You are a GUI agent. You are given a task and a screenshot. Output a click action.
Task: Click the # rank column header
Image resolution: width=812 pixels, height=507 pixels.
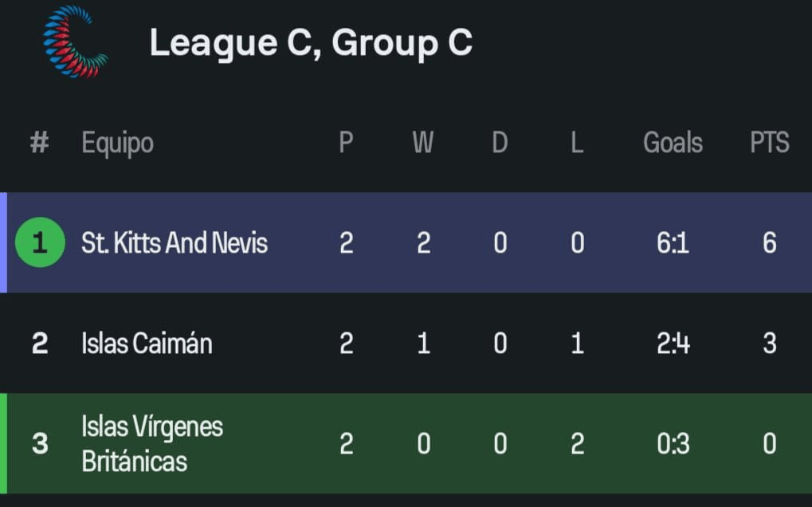39,143
